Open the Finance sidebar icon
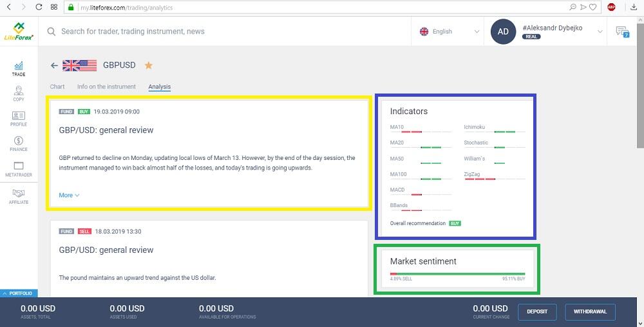 click(x=19, y=144)
